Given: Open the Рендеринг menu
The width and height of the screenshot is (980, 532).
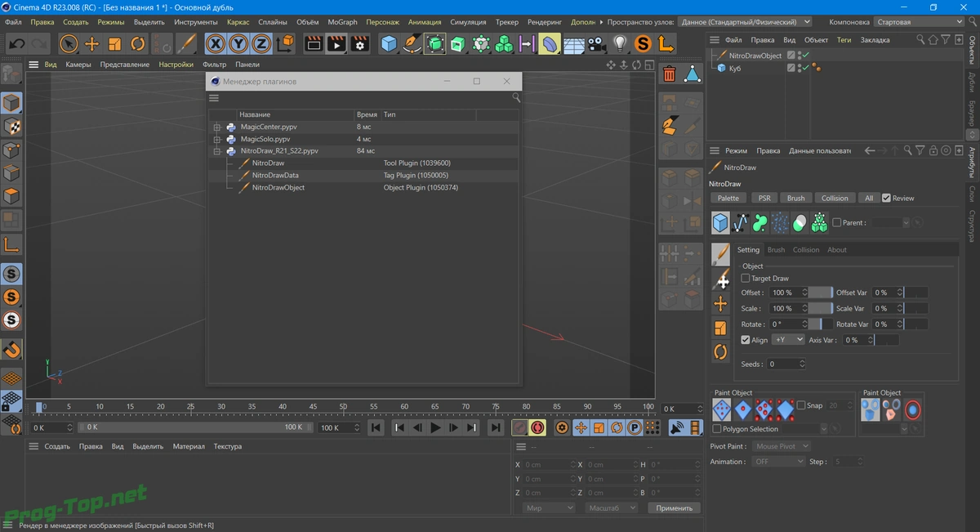Looking at the screenshot, I should [544, 22].
